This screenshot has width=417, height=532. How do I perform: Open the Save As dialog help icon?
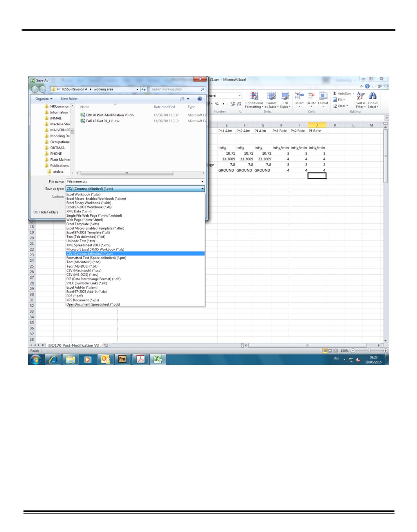[200, 99]
